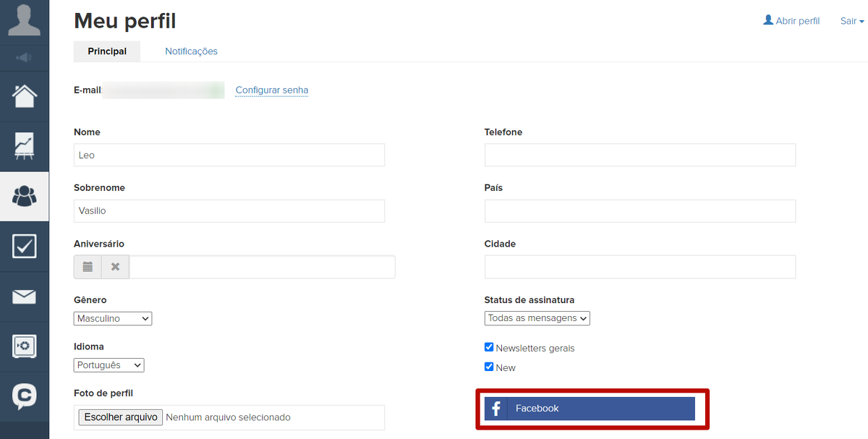Open the checkmark tasks sidebar icon

[25, 247]
